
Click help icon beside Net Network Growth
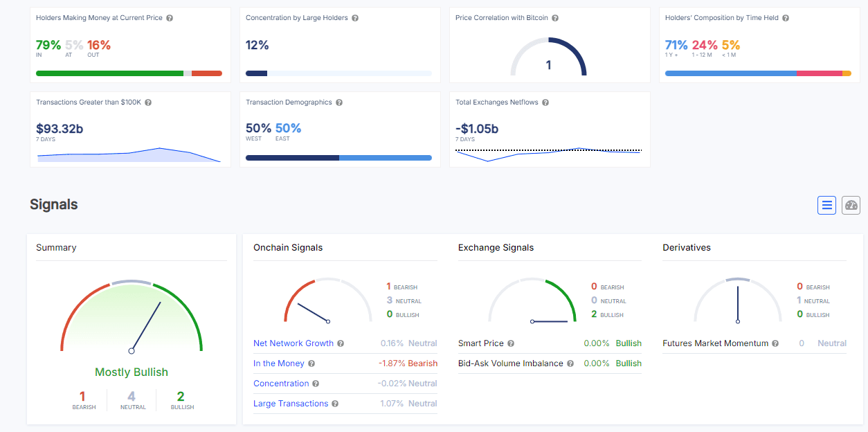coord(341,343)
